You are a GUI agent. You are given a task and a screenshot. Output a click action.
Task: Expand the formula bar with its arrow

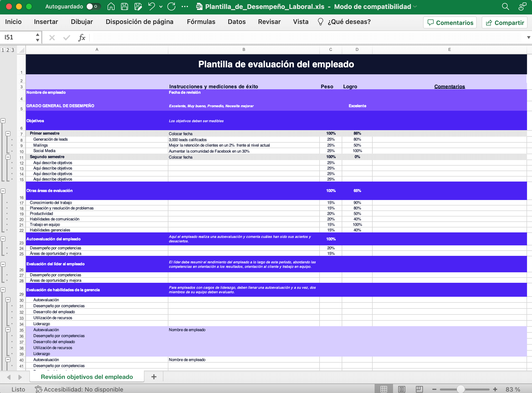pos(528,38)
